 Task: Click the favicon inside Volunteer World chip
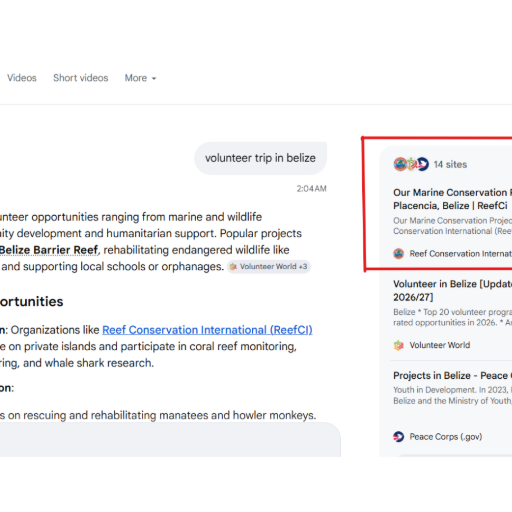(233, 267)
